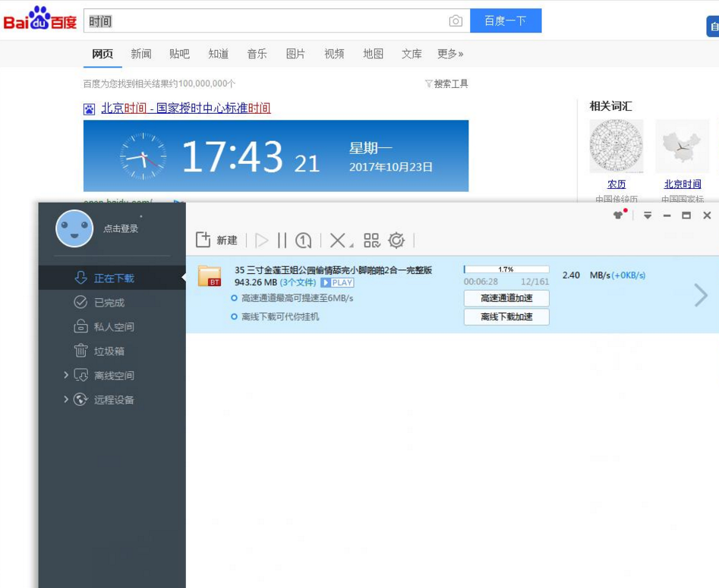Screen dimensions: 719x588
Task: Click the start download play icon
Action: pyautogui.click(x=261, y=241)
